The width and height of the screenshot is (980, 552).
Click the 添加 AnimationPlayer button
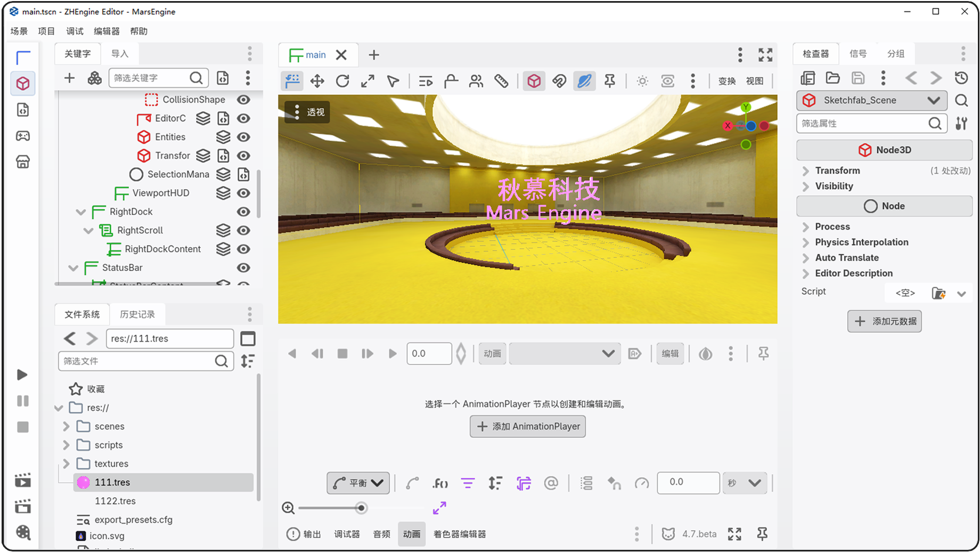pyautogui.click(x=528, y=427)
